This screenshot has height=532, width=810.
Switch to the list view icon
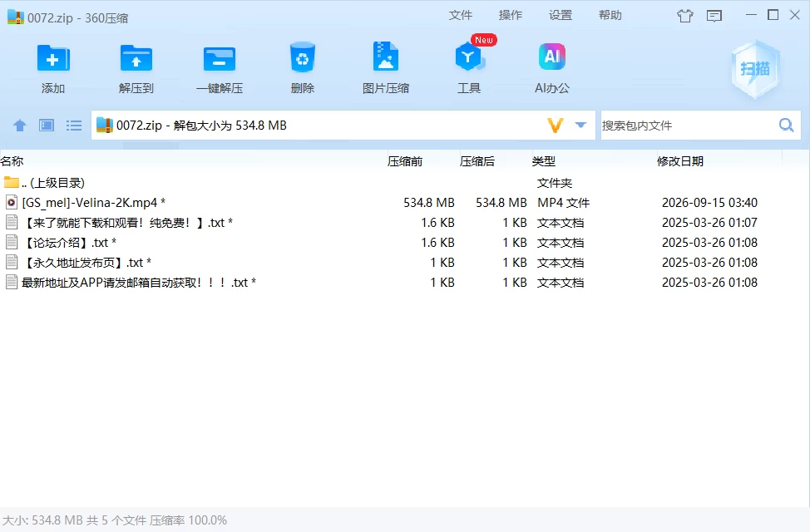coord(74,125)
